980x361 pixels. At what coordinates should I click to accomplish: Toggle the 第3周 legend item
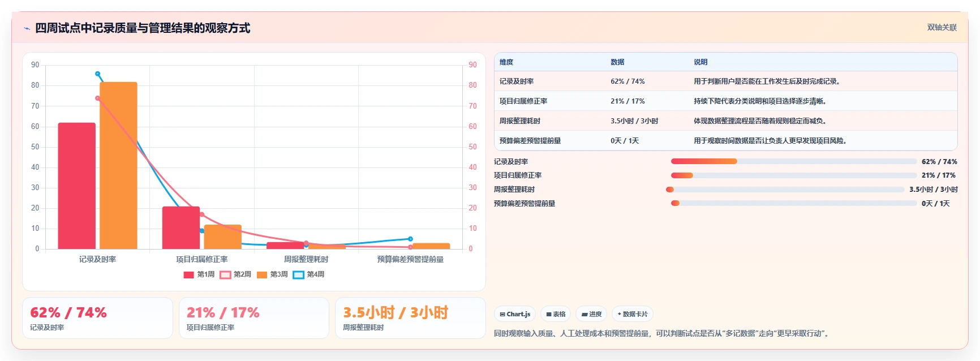point(272,274)
